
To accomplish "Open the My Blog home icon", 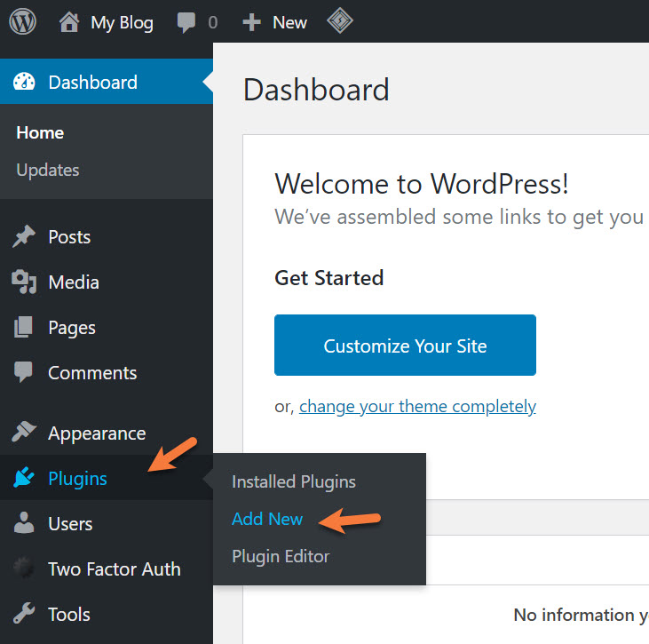I will [69, 22].
